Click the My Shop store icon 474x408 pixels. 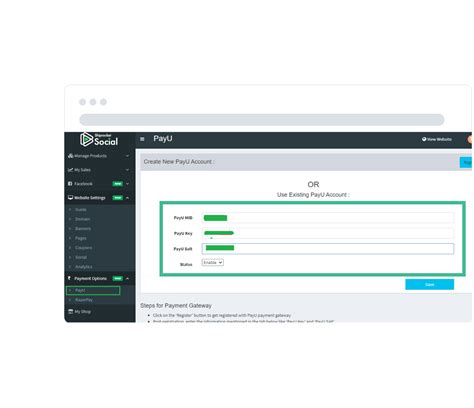point(70,311)
